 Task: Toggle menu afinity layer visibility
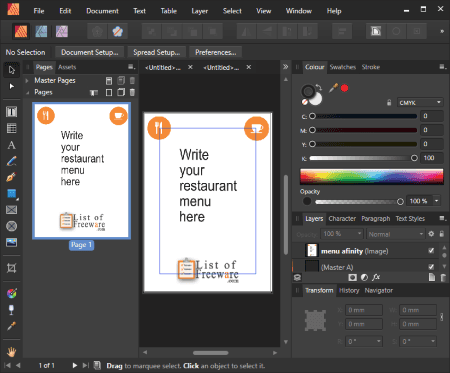pos(431,250)
